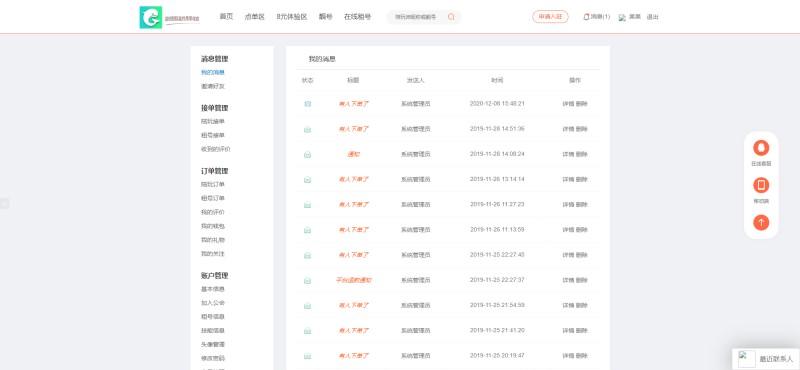Open 详情 for the 2019-11-26 11:13:59 message
The height and width of the screenshot is (370, 800).
[568, 230]
